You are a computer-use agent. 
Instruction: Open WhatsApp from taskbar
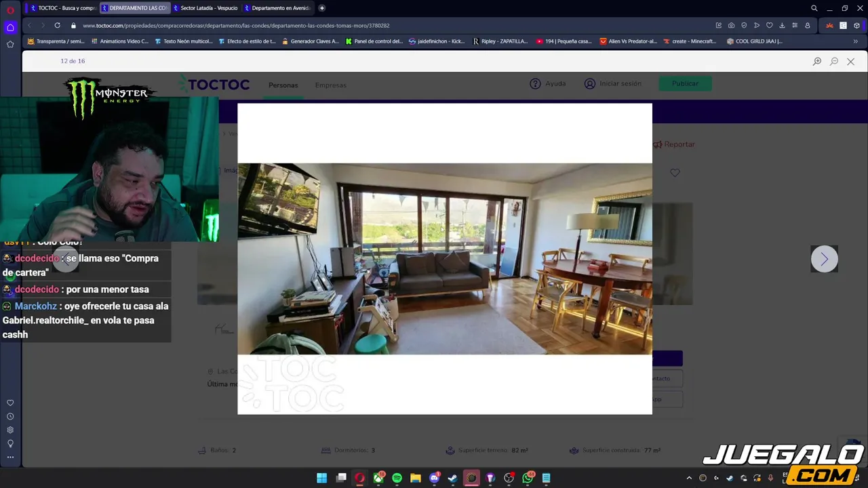click(x=528, y=478)
